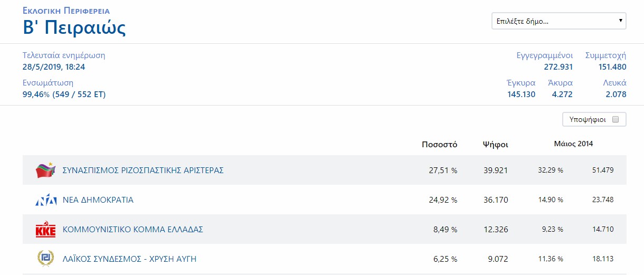Click the Έγκυρα value 145.130
This screenshot has height=275, width=644.
(x=521, y=94)
